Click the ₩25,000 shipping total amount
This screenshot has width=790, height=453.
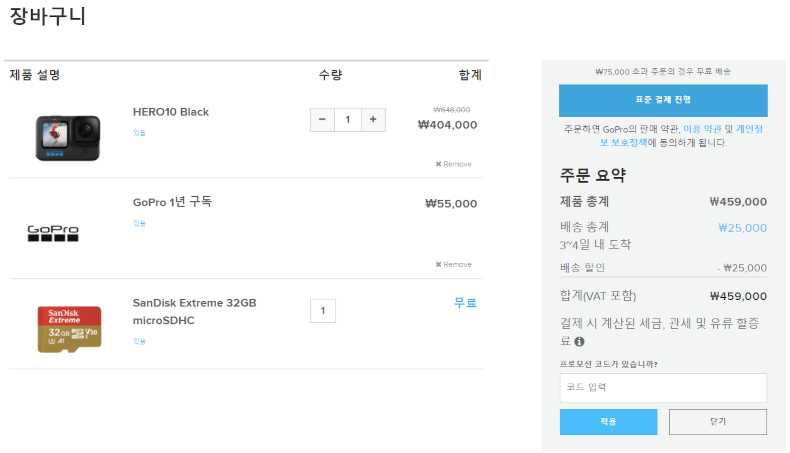pos(743,228)
